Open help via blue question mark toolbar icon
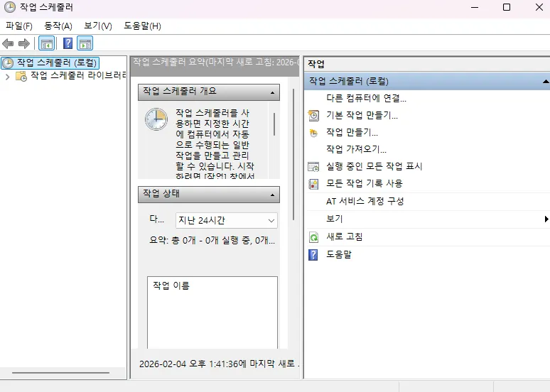This screenshot has height=392, width=550. (68, 43)
